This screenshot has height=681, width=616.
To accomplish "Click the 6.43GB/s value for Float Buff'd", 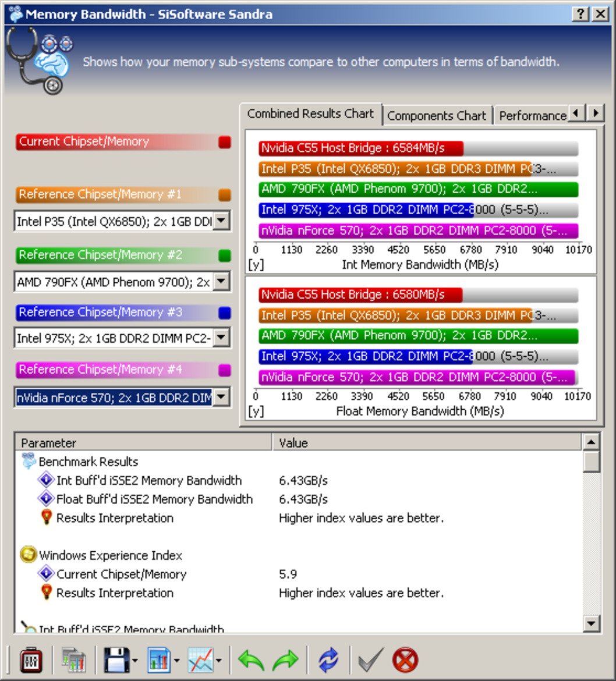I will click(x=303, y=499).
